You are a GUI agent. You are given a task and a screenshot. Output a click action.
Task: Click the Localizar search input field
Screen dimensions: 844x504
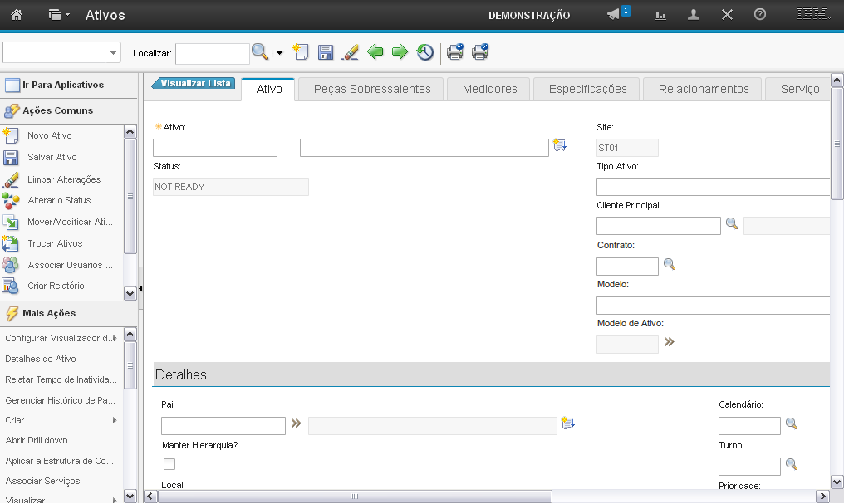[x=212, y=53]
